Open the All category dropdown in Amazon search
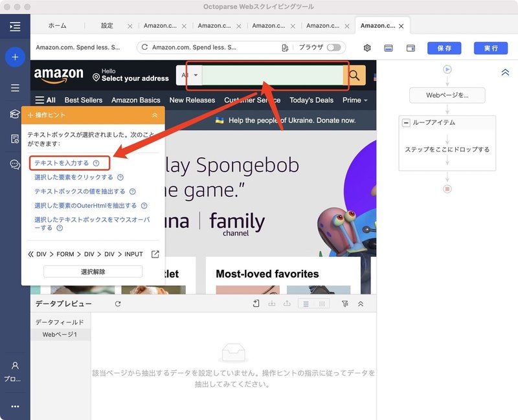Image resolution: width=518 pixels, height=420 pixels. click(188, 76)
